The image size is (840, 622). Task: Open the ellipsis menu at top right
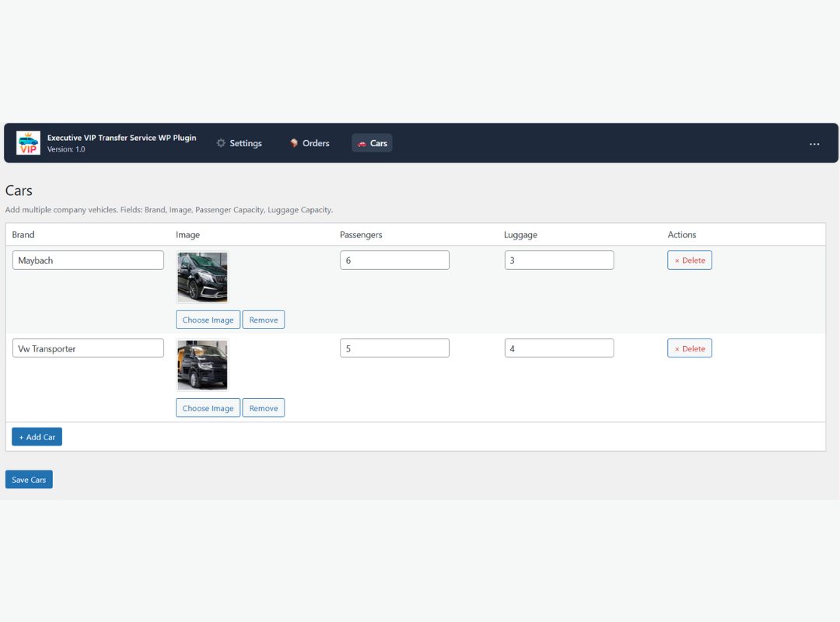point(814,143)
